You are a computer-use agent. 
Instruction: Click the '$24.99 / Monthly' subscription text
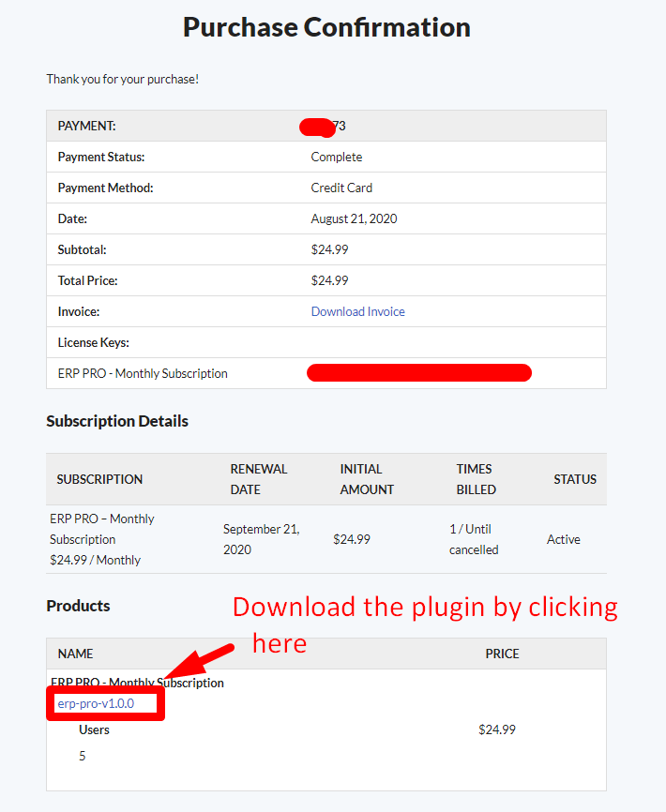(96, 560)
